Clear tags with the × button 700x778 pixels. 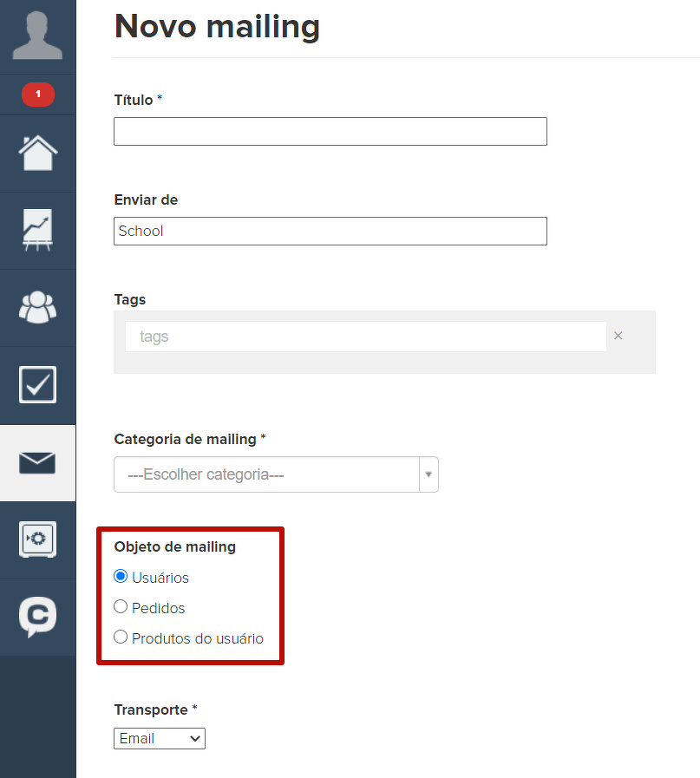pos(618,336)
